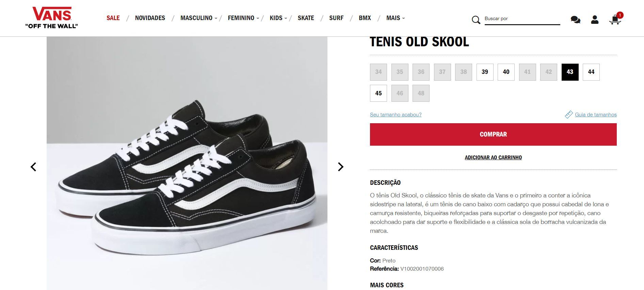Image resolution: width=644 pixels, height=290 pixels.
Task: Open the Skate menu item
Action: [306, 18]
